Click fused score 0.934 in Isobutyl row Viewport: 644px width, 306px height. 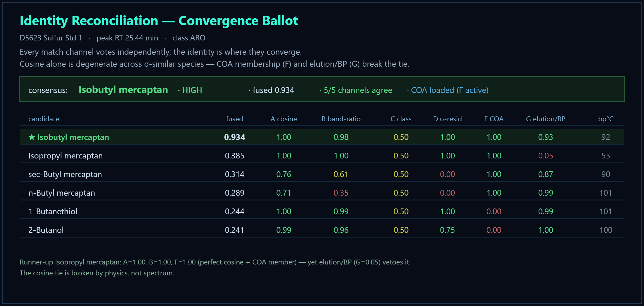(234, 137)
